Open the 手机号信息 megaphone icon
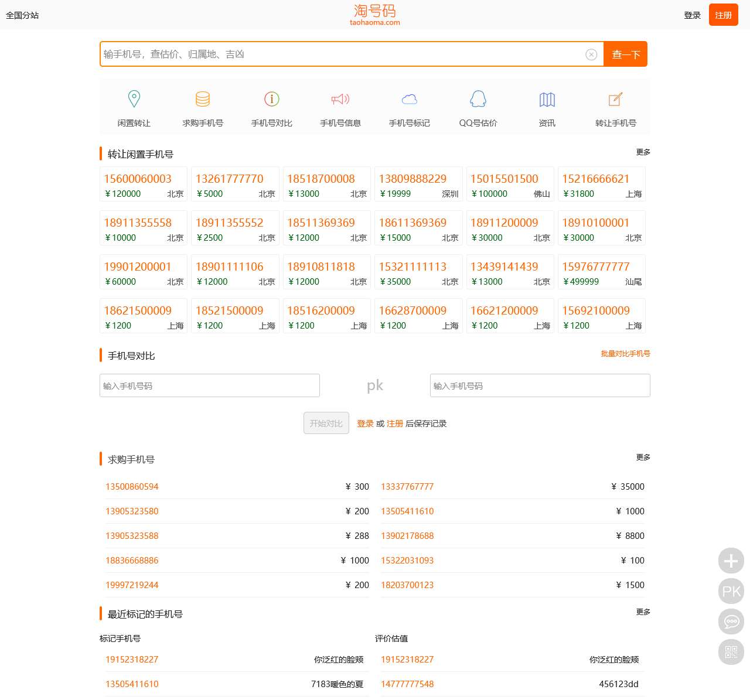This screenshot has height=700, width=750. [340, 99]
